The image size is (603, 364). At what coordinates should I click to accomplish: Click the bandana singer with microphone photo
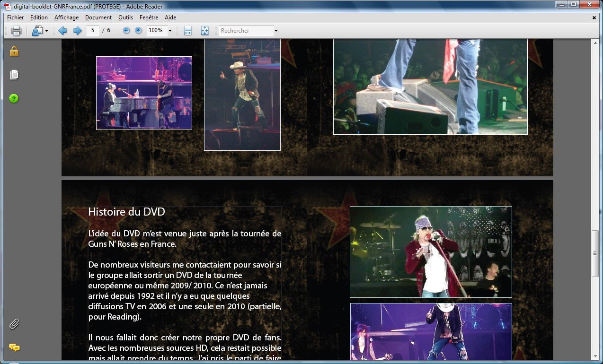431,252
